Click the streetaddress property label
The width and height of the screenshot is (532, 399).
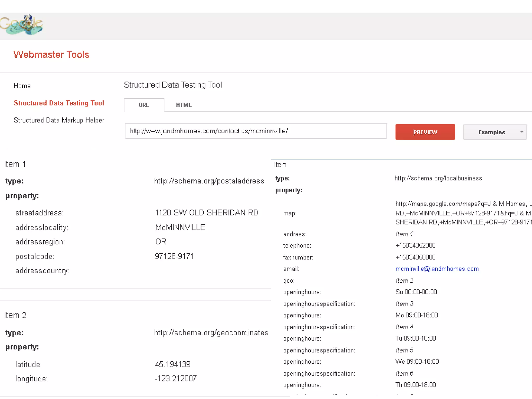39,213
